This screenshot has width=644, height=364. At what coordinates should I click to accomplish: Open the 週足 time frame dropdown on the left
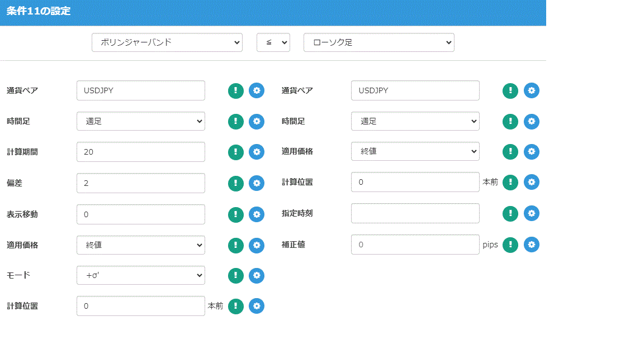click(140, 121)
